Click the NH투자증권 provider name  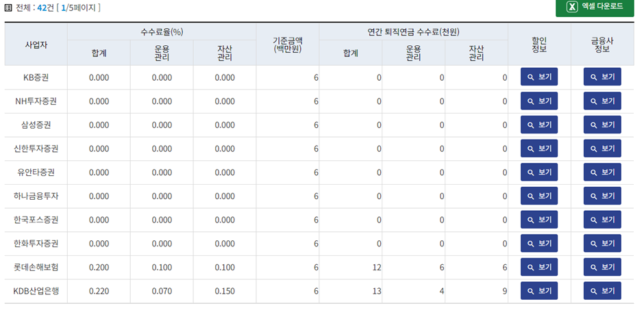point(36,101)
